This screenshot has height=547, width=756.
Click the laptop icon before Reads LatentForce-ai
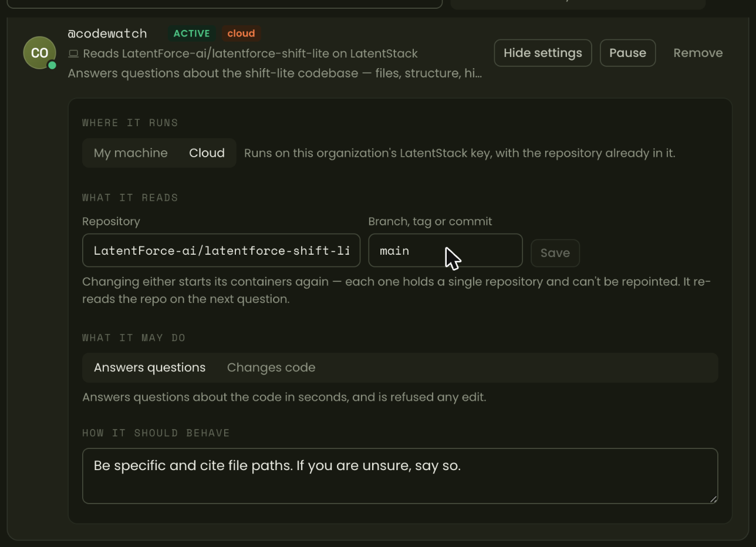73,54
